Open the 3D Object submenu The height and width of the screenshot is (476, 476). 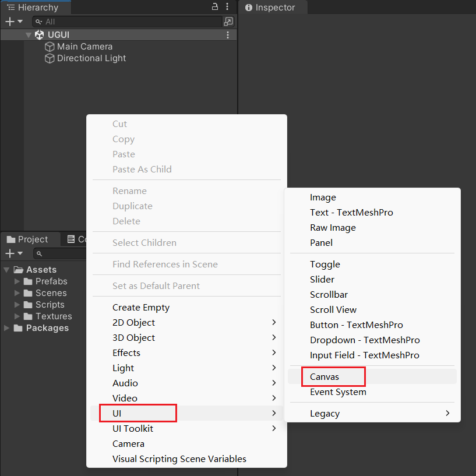click(x=186, y=337)
